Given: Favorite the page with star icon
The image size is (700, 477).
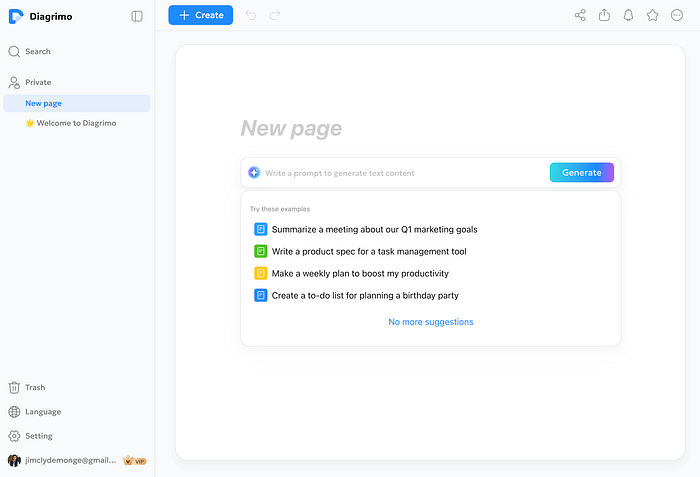Looking at the screenshot, I should pyautogui.click(x=653, y=15).
